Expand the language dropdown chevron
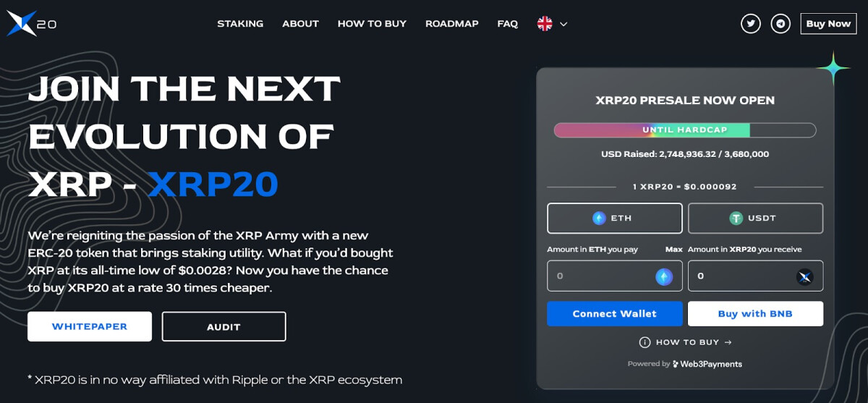868x403 pixels. (563, 24)
